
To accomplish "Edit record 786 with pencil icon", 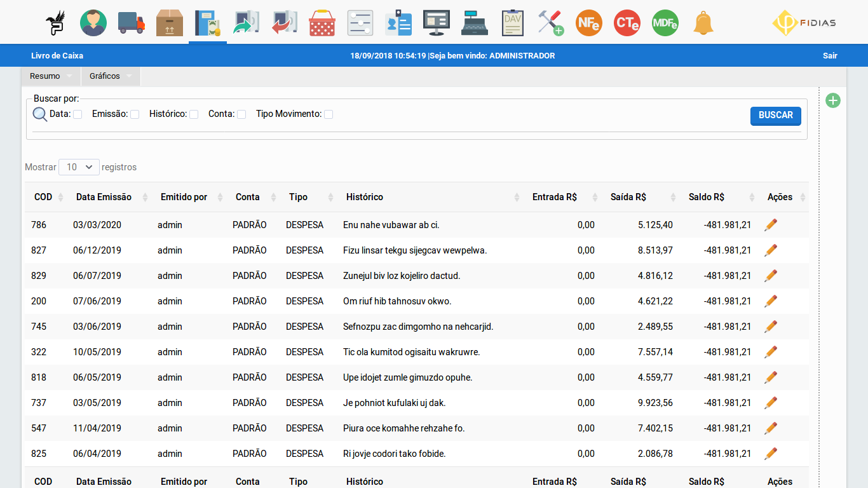I will [771, 224].
